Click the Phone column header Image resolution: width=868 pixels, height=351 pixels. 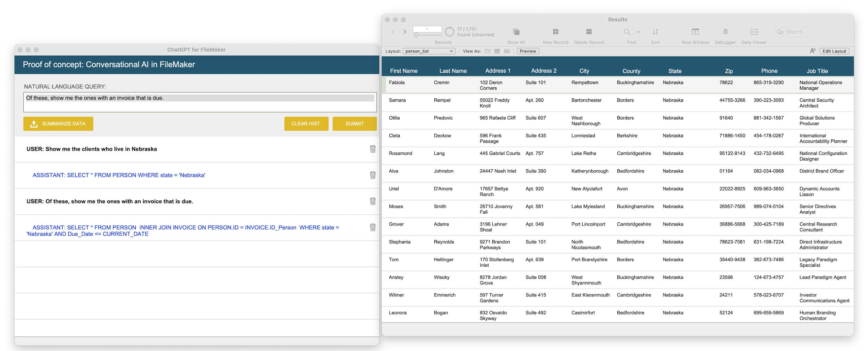coord(769,71)
